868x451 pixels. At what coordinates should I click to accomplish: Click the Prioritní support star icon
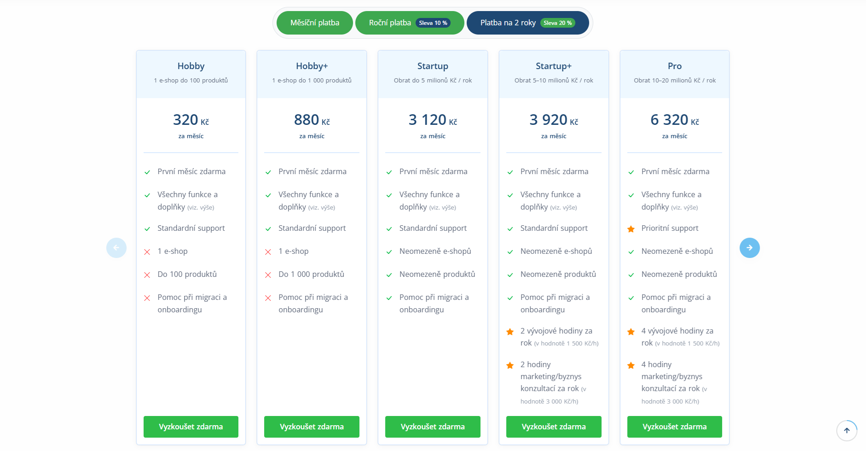click(631, 229)
